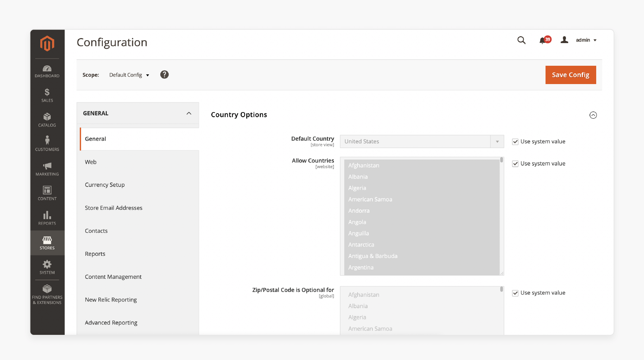The image size is (644, 360).
Task: Open the Sales sidebar menu
Action: coord(47,96)
